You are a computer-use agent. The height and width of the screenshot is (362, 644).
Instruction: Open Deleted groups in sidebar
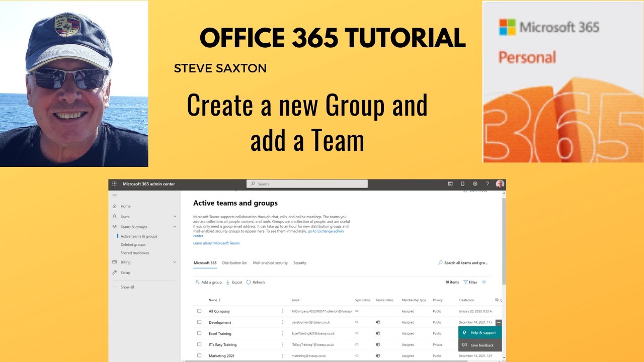pyautogui.click(x=133, y=245)
